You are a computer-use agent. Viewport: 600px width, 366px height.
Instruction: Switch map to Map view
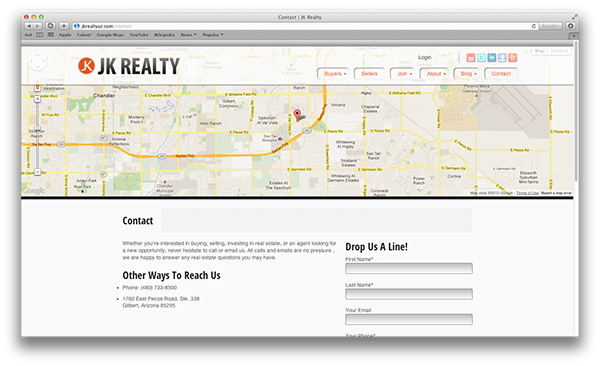pyautogui.click(x=540, y=51)
